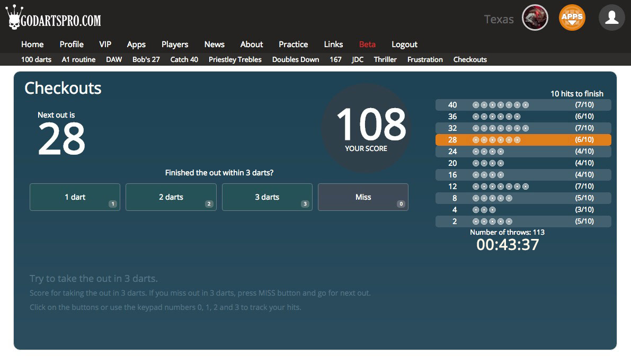The width and height of the screenshot is (631, 364).
Task: Switch to Priestley Trebles practice game
Action: 235,59
